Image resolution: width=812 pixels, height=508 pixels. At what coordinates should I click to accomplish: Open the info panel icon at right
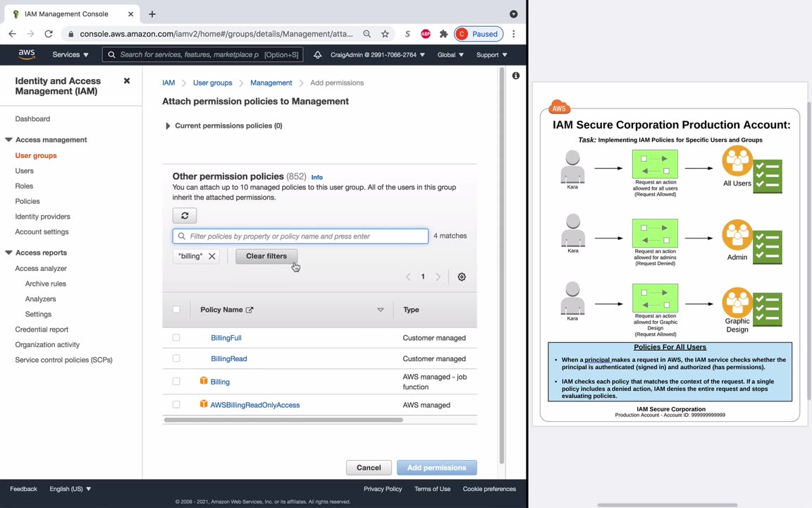[x=516, y=75]
